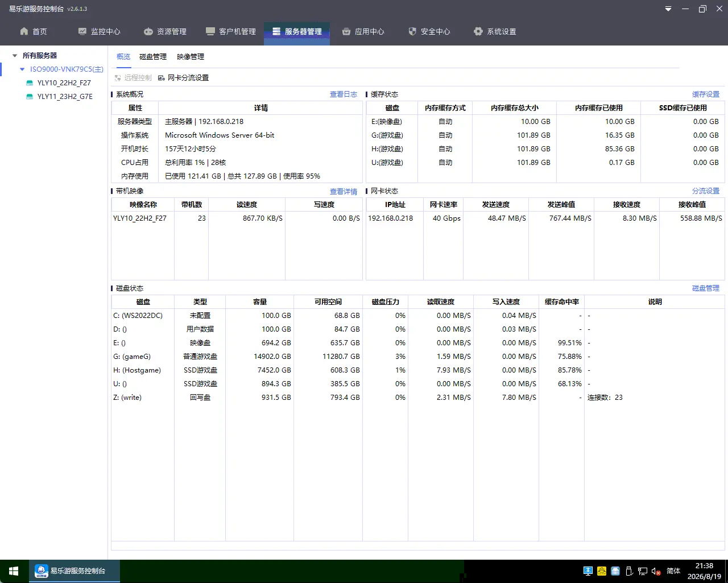
Task: Collapse the 所有服务器 tree node arrow
Action: [x=15, y=56]
